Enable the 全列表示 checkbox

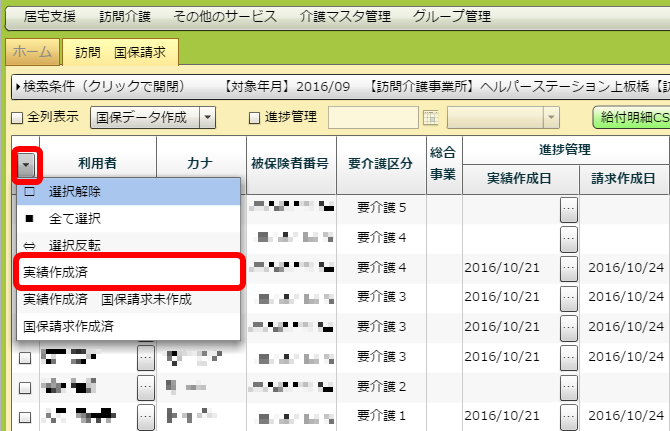[x=16, y=118]
